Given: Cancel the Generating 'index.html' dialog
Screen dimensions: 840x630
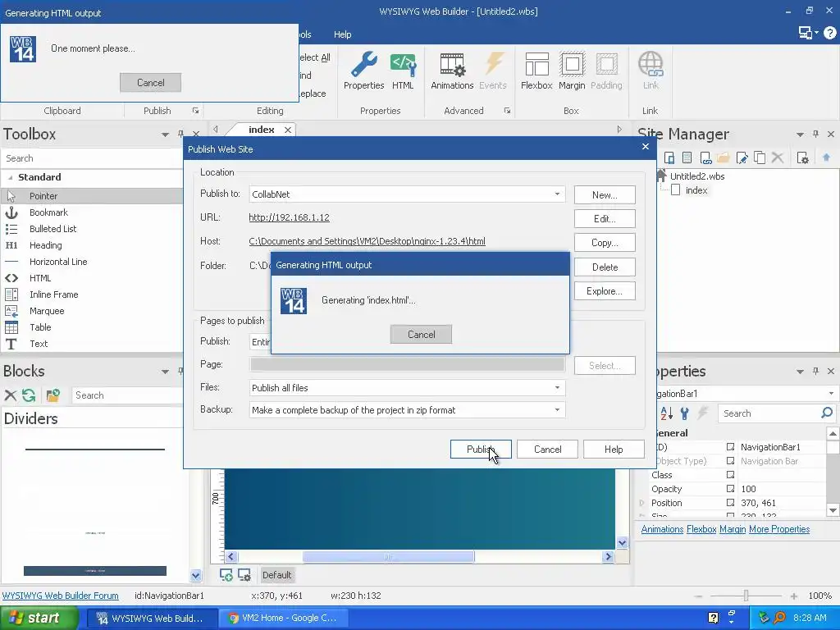Looking at the screenshot, I should [x=421, y=335].
